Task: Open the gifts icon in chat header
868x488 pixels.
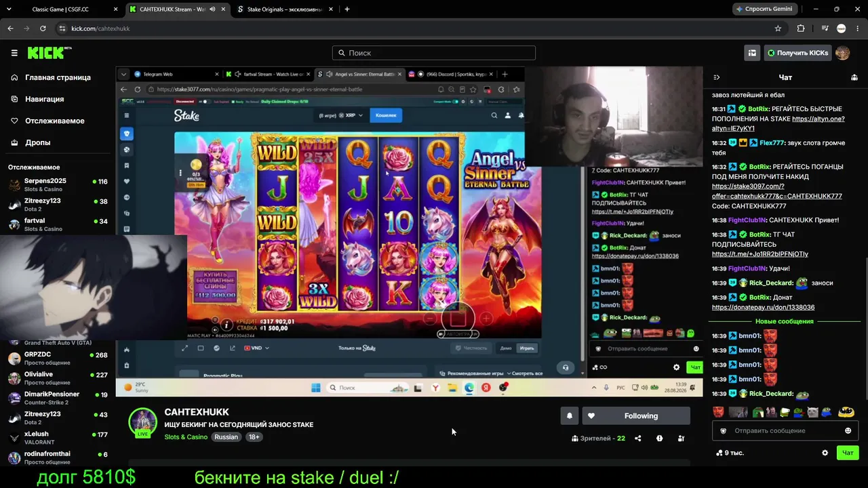Action: click(854, 77)
